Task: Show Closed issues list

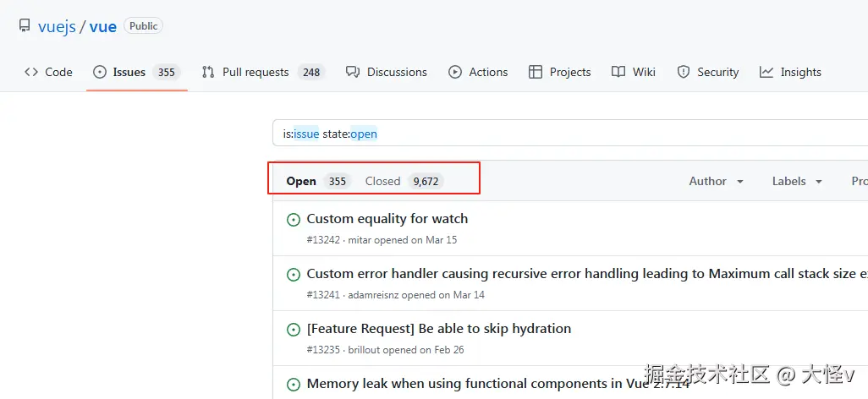Action: 382,181
